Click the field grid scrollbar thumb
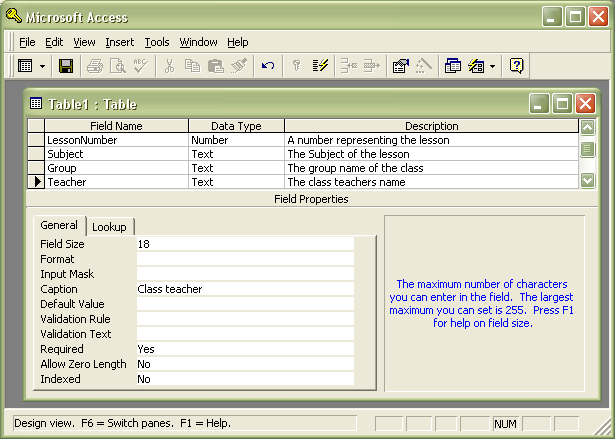This screenshot has width=615, height=439. point(587,149)
